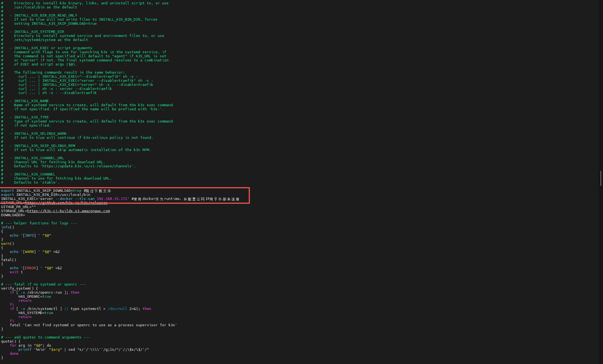Click the INSTALL_K3S_SELINUX_WARN comment heading

click(40, 134)
